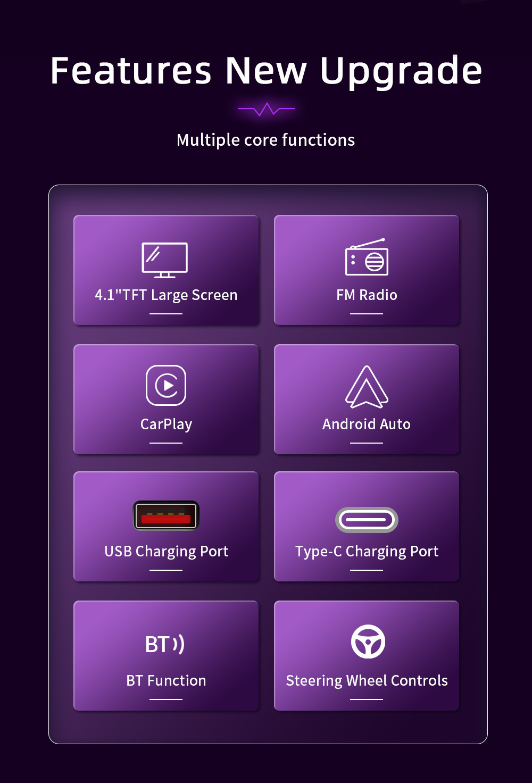Click the steering wheel icon
The height and width of the screenshot is (783, 532).
pos(368,642)
